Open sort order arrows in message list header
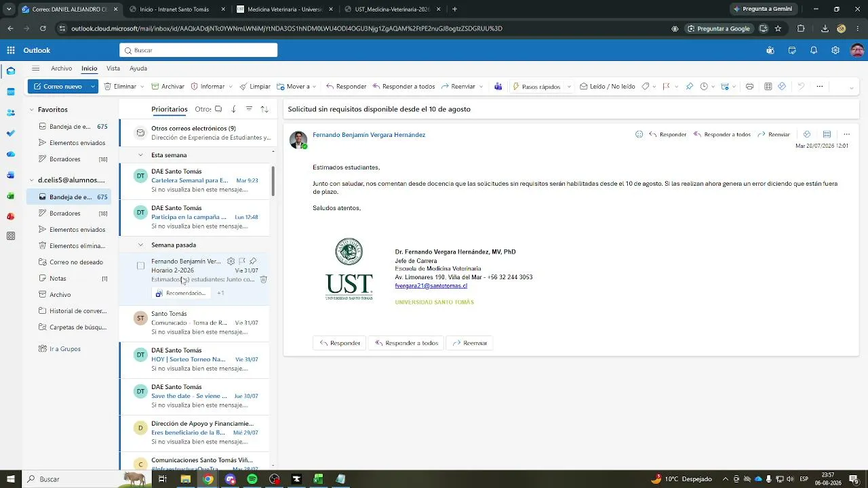The image size is (868, 488). pos(264,109)
